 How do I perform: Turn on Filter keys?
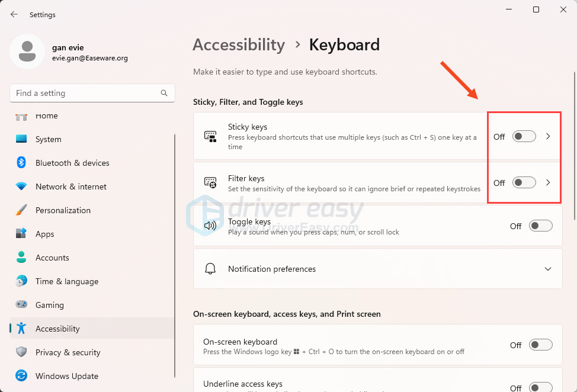pyautogui.click(x=523, y=183)
